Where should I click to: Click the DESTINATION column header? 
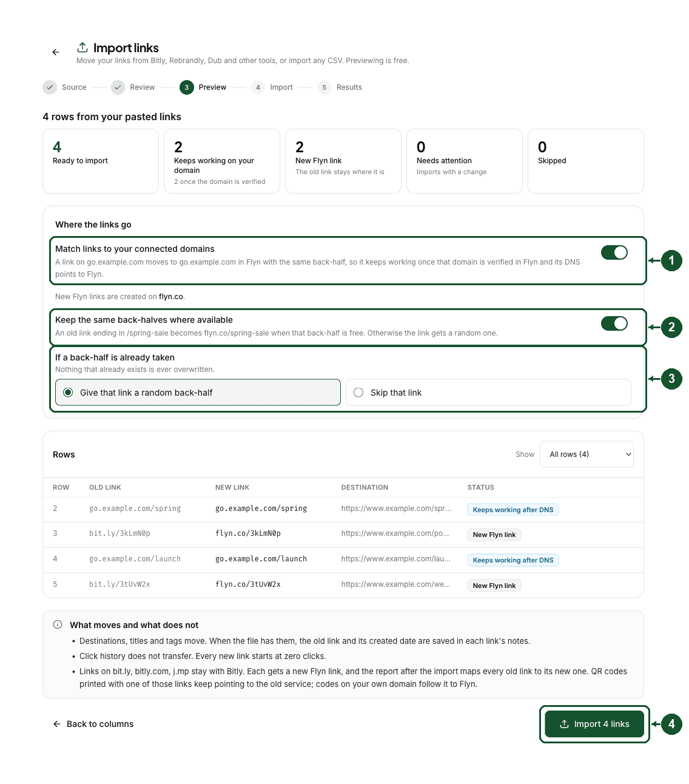pos(365,487)
